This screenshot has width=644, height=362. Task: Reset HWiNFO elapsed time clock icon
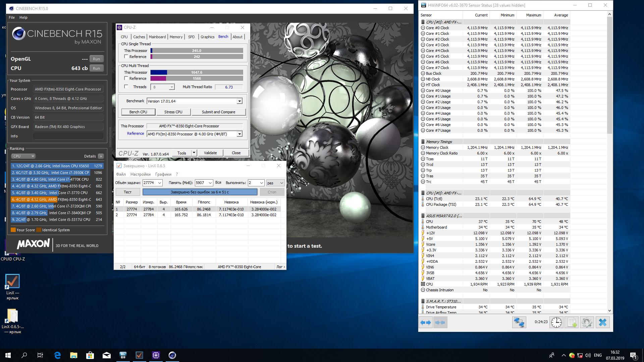[x=556, y=322]
